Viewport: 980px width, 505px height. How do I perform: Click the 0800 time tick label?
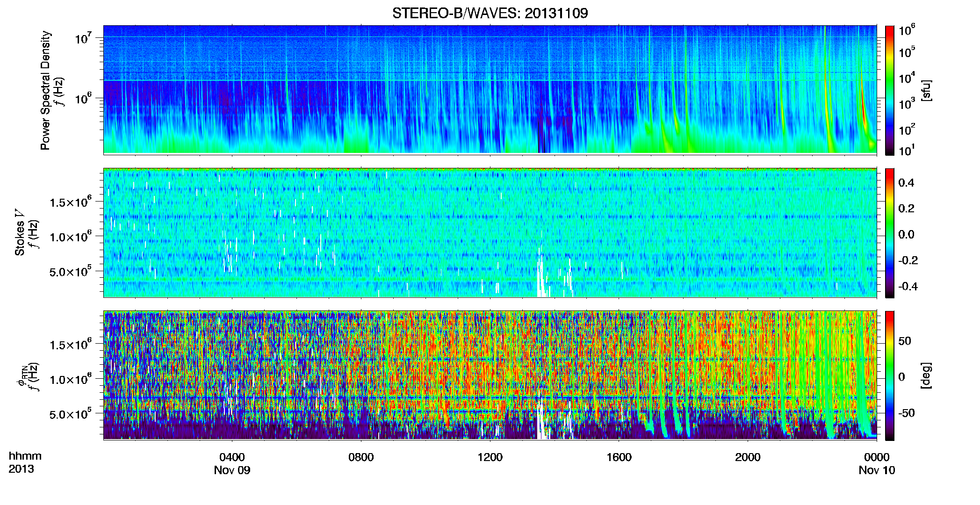361,457
